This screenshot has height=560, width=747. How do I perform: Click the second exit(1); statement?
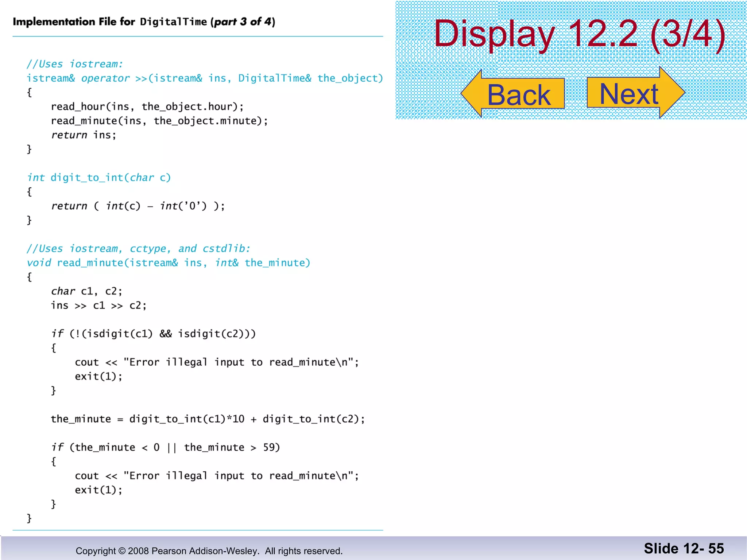pyautogui.click(x=98, y=490)
